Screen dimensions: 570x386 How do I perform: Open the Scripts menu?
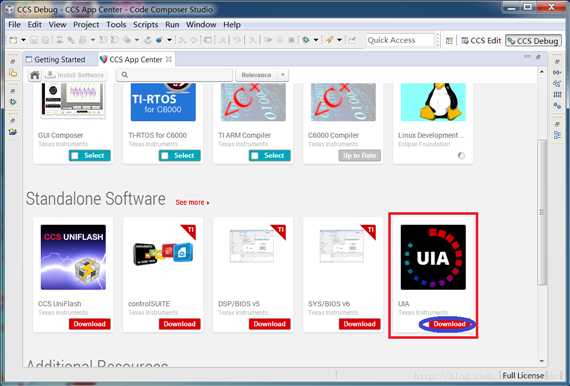[145, 25]
